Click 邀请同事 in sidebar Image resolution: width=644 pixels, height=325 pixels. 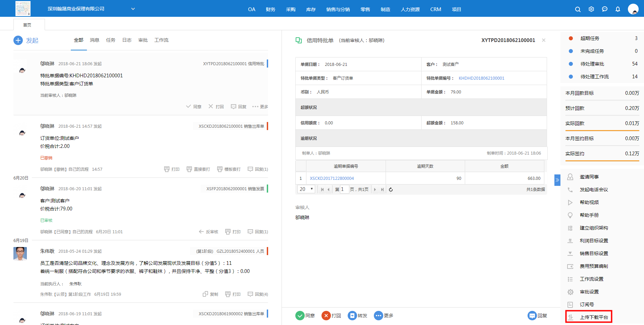(x=589, y=177)
